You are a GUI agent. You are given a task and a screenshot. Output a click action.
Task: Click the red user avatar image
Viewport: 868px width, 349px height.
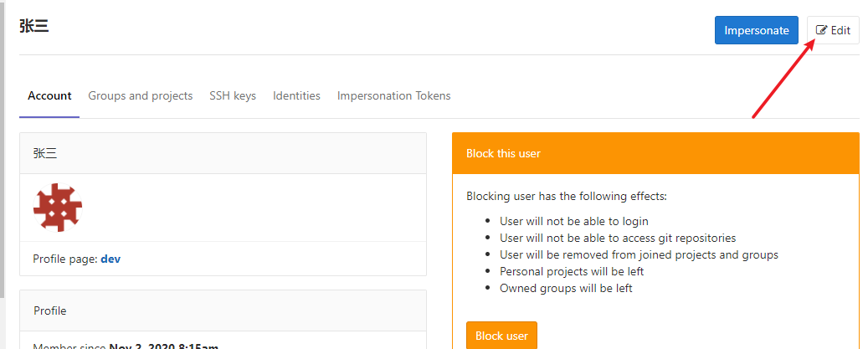pos(58,208)
